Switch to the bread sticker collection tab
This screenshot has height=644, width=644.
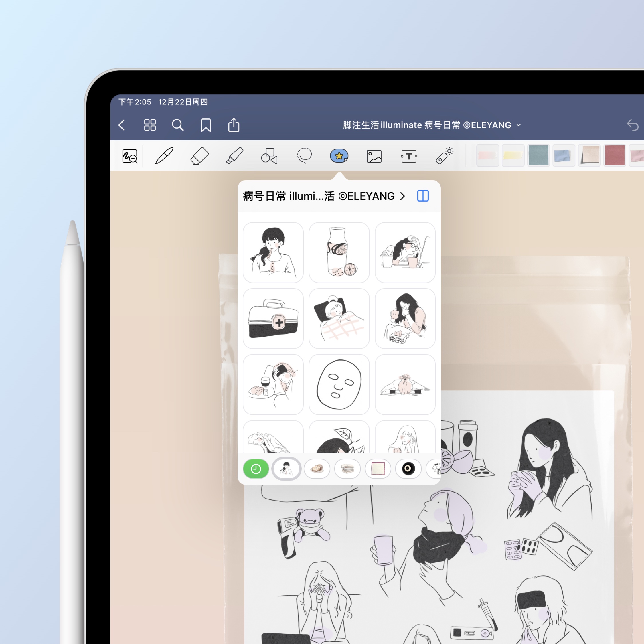(317, 469)
